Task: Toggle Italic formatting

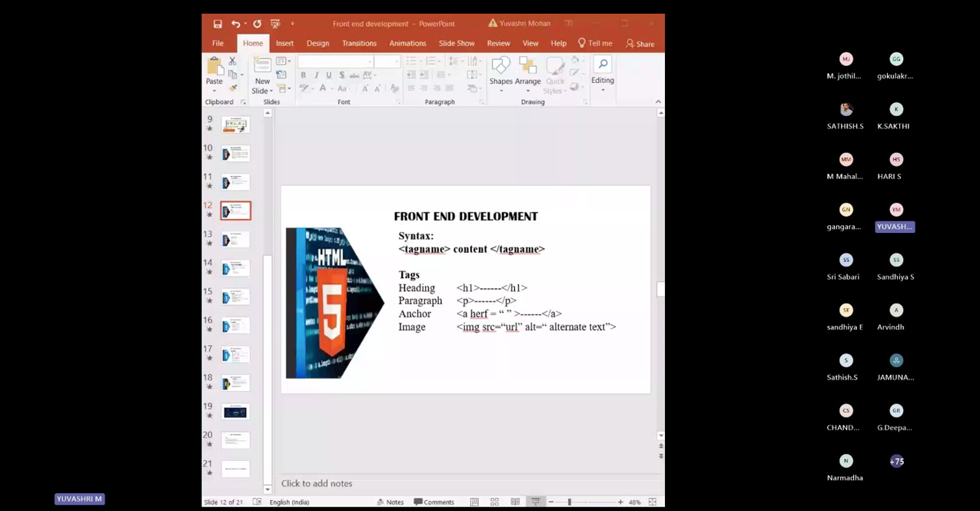Action: point(316,75)
